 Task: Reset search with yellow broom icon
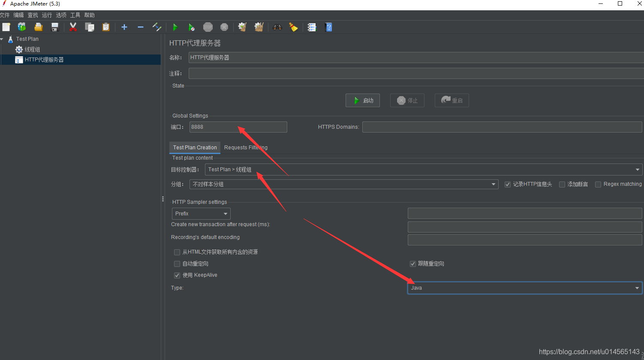(x=294, y=27)
